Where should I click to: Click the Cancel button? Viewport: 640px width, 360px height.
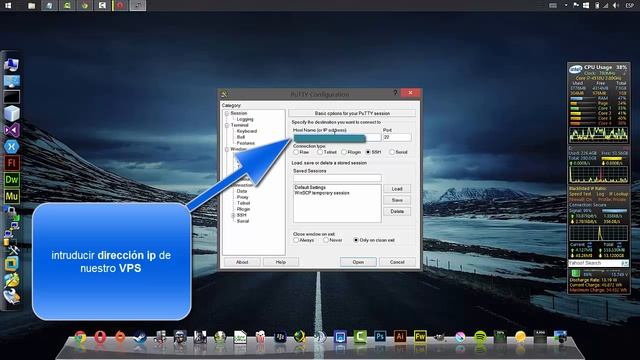click(397, 262)
